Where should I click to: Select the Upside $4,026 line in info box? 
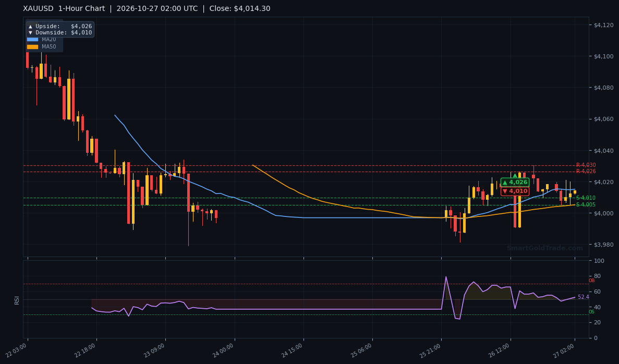click(x=60, y=26)
